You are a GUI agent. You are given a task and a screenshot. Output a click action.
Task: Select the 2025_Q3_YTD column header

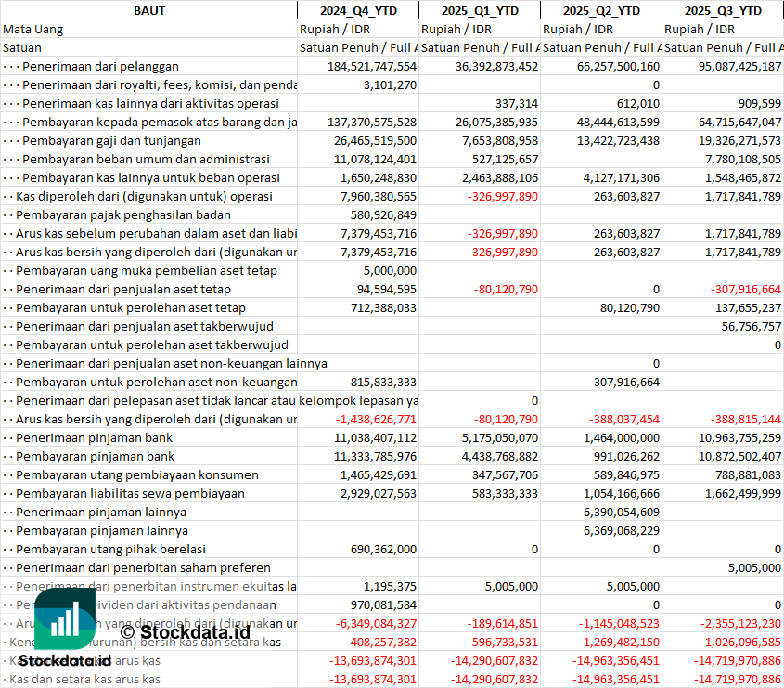point(723,10)
